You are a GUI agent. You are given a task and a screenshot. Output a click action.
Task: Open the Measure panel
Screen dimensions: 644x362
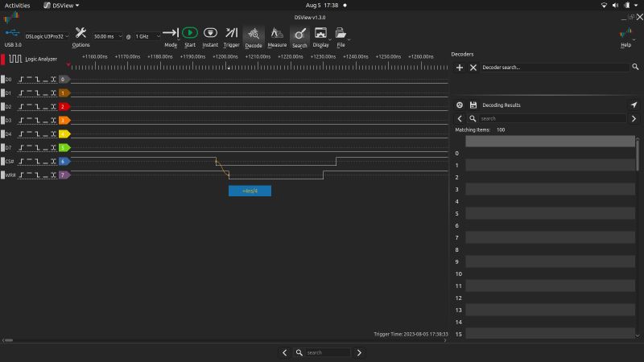277,37
